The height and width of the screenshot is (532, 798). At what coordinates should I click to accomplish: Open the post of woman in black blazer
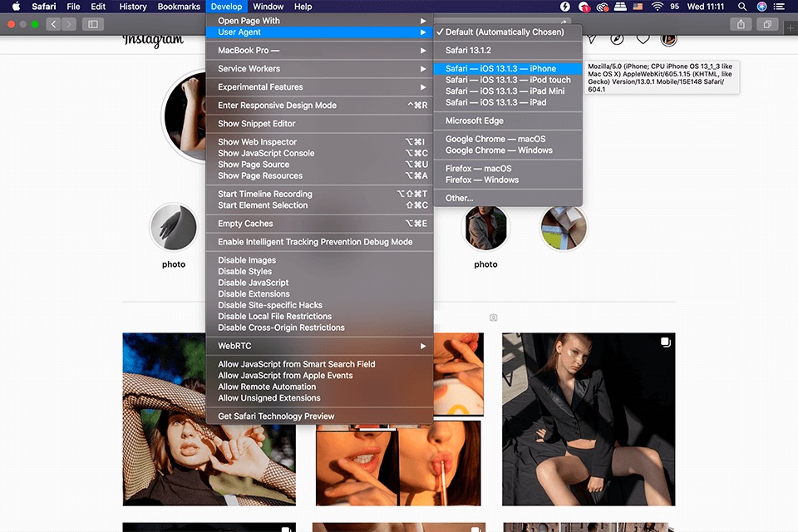pyautogui.click(x=589, y=419)
